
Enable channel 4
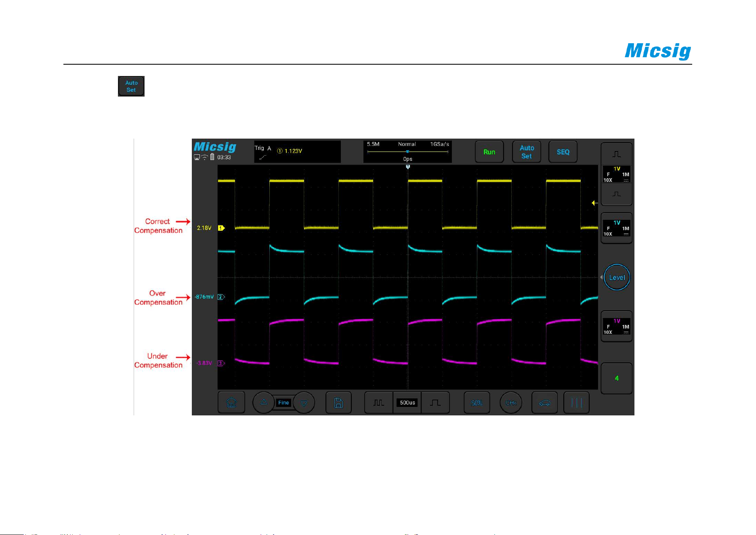click(617, 378)
